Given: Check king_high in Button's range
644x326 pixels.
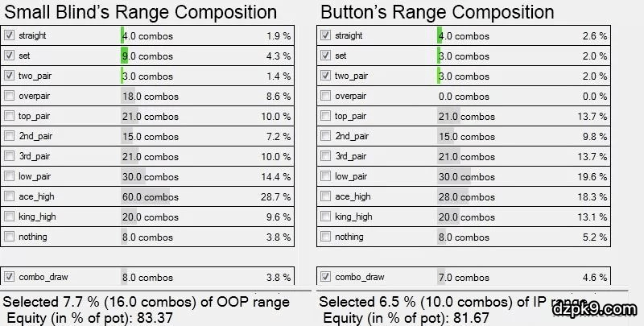Looking at the screenshot, I should [325, 217].
